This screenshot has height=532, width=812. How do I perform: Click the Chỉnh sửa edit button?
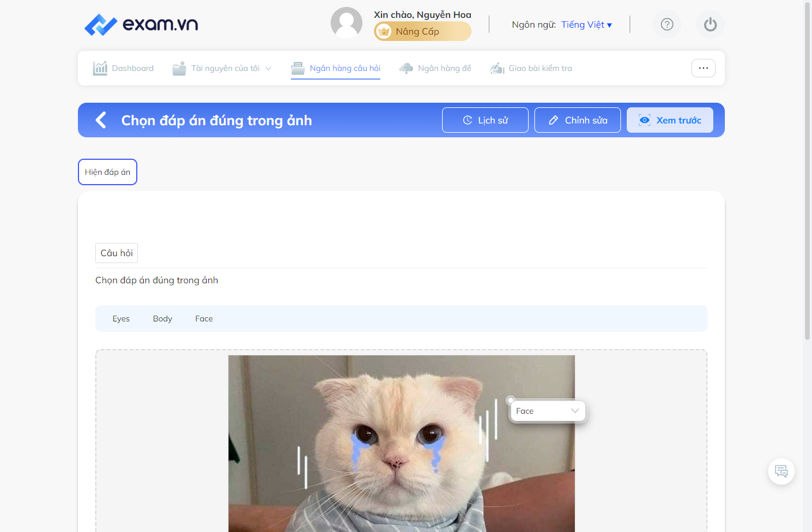coord(578,120)
